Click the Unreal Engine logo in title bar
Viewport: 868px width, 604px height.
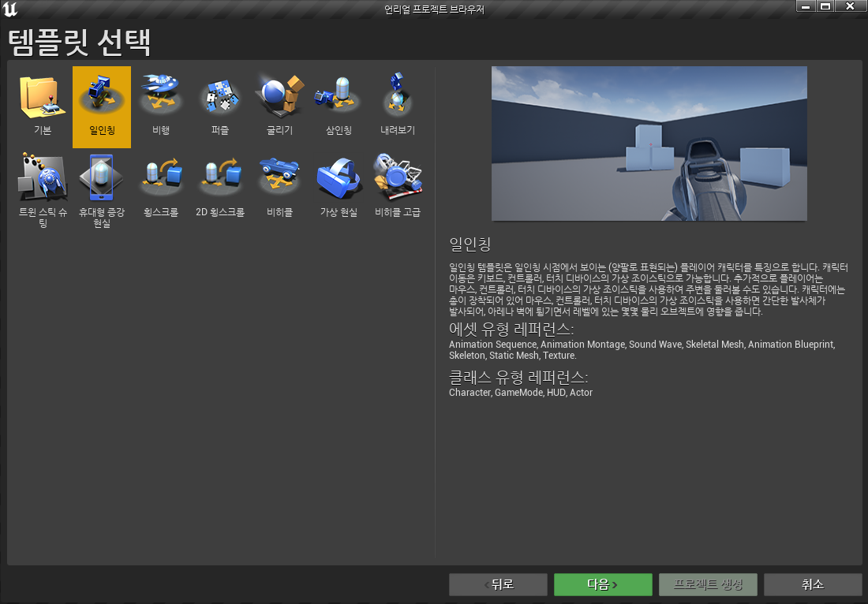tap(10, 9)
